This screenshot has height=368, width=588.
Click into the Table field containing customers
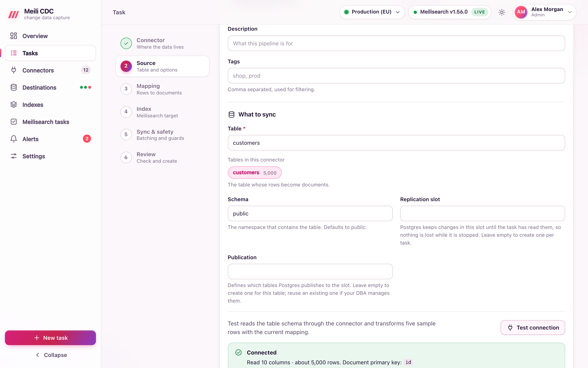[396, 143]
